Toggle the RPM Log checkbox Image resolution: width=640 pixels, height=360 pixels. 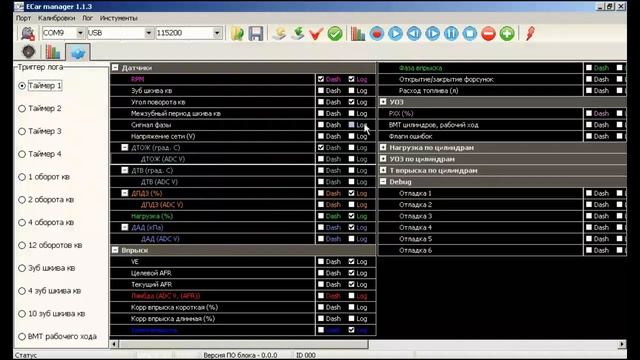coord(351,79)
